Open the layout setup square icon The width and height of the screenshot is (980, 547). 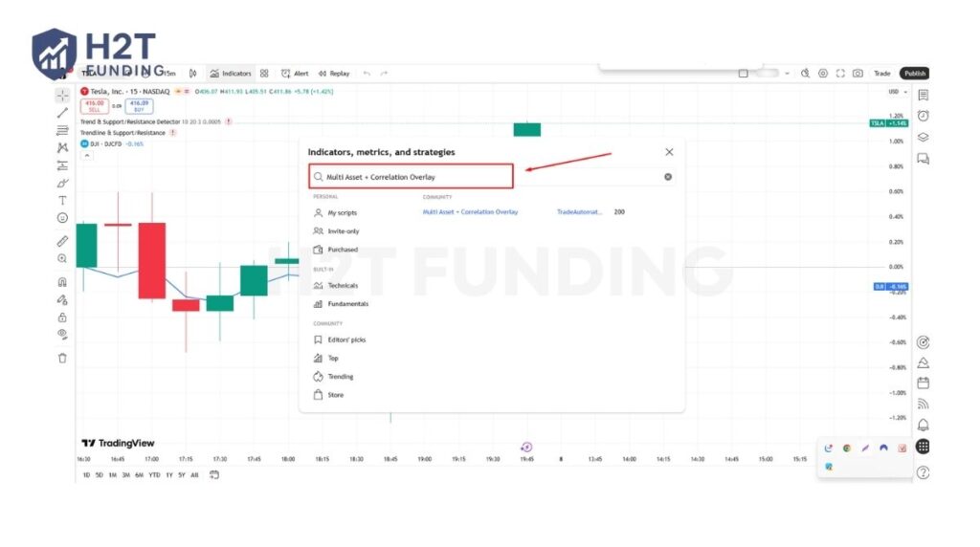click(x=743, y=73)
